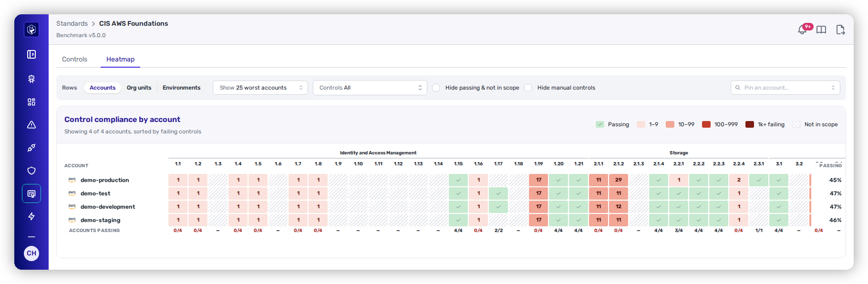
Task: Click the 1-9 legend swatch
Action: pos(641,124)
